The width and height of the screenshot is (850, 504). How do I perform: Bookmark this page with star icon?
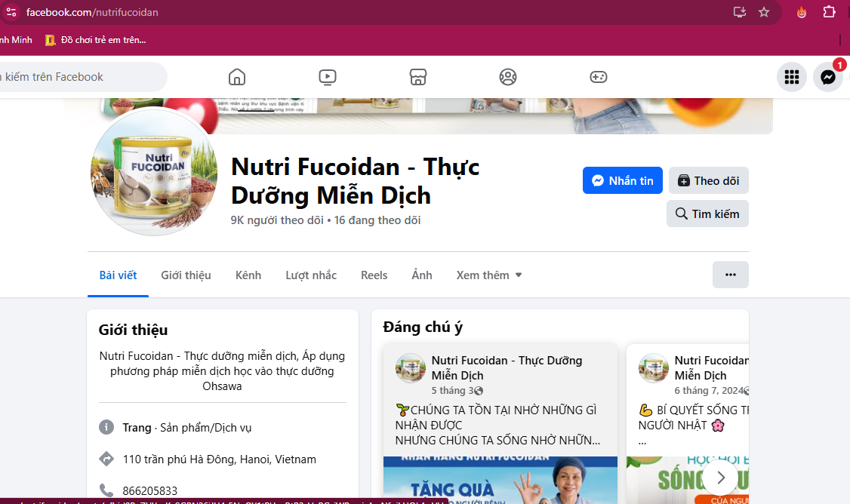tap(764, 12)
